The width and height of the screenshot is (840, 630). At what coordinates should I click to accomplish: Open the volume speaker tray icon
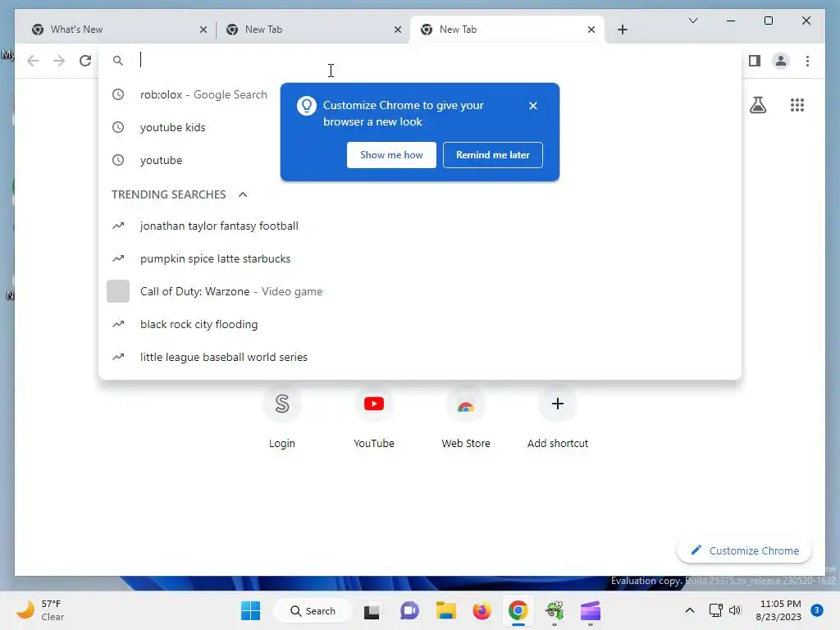tap(735, 610)
